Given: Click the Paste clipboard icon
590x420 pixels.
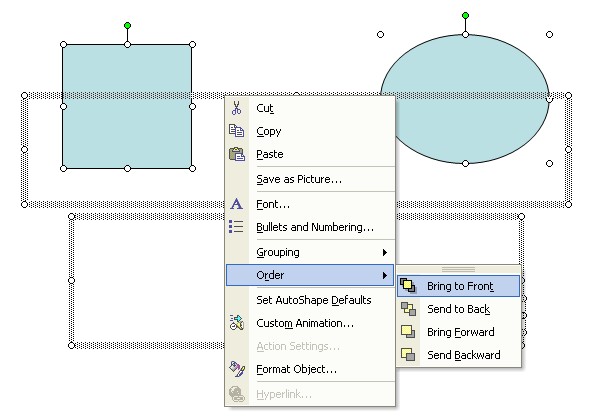Looking at the screenshot, I should point(237,154).
